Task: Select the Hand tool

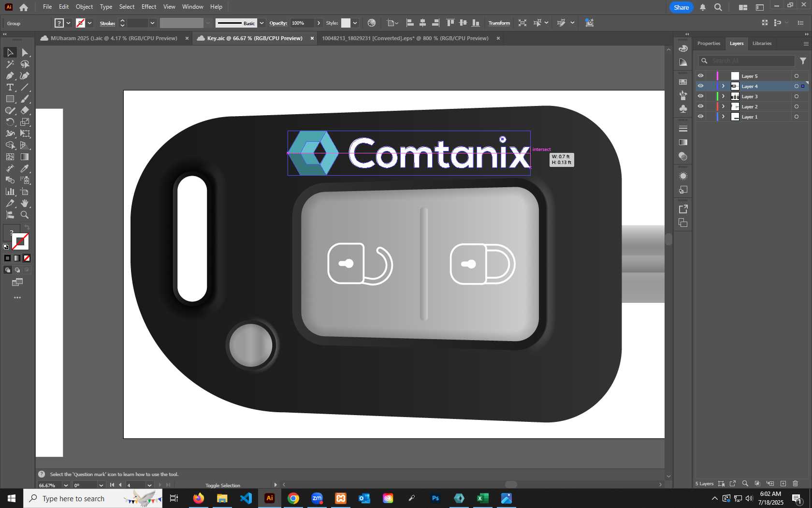Action: (25, 203)
